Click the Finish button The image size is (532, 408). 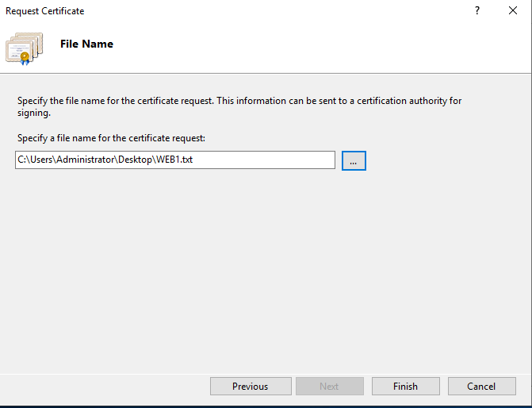pyautogui.click(x=404, y=387)
